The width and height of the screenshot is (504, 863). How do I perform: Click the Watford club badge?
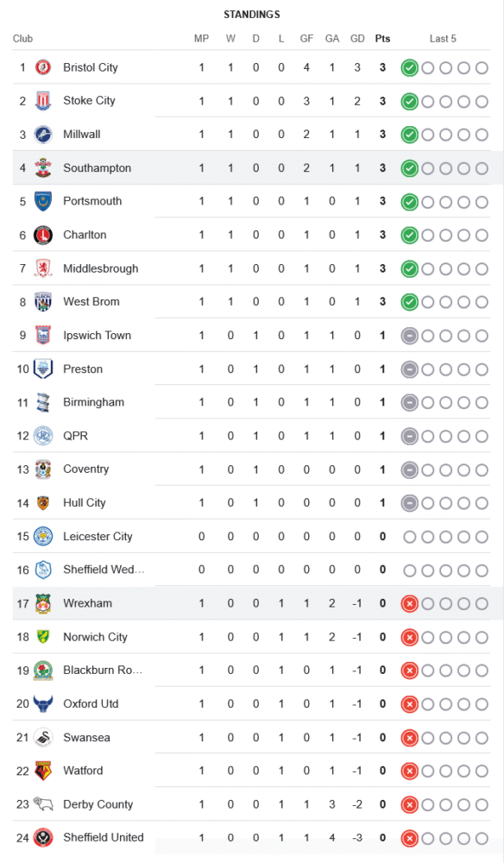[x=43, y=771]
